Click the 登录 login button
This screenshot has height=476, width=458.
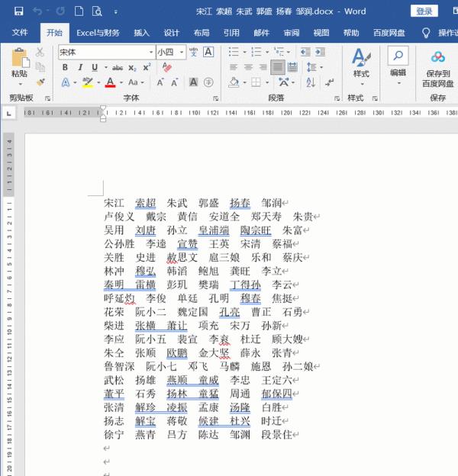(424, 11)
